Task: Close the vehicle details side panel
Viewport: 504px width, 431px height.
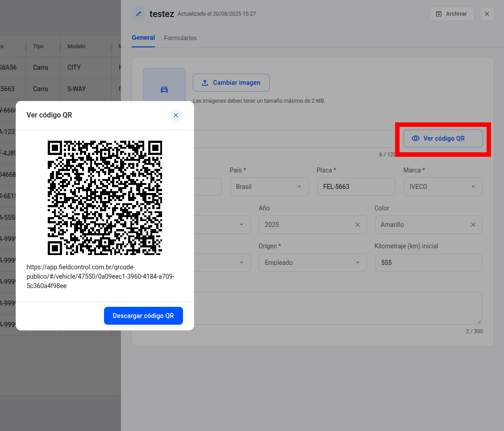Action: click(x=487, y=14)
